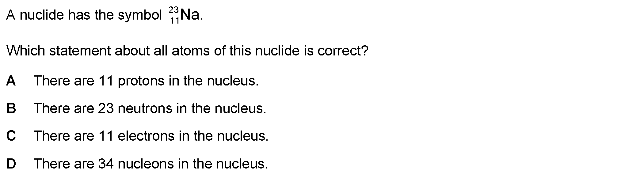The width and height of the screenshot is (644, 178).
Task: Click the statement about 11 protons
Action: 146,81
